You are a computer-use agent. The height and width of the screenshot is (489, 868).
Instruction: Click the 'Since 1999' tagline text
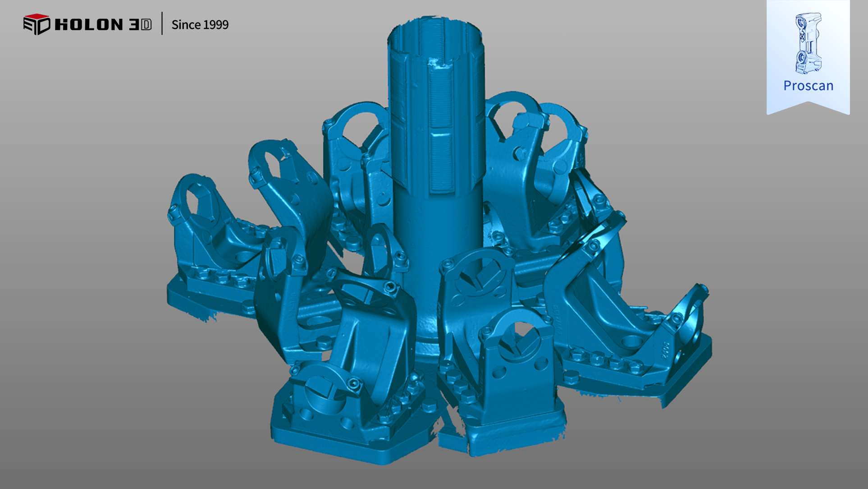(x=200, y=25)
